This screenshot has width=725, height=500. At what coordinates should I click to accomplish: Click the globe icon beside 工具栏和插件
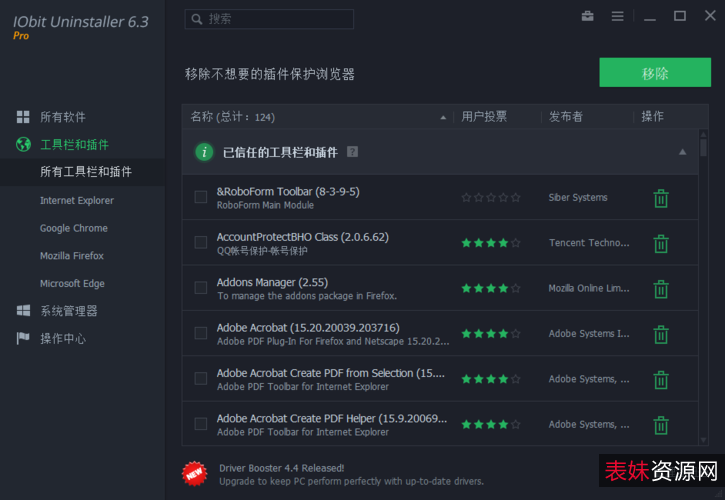23,144
